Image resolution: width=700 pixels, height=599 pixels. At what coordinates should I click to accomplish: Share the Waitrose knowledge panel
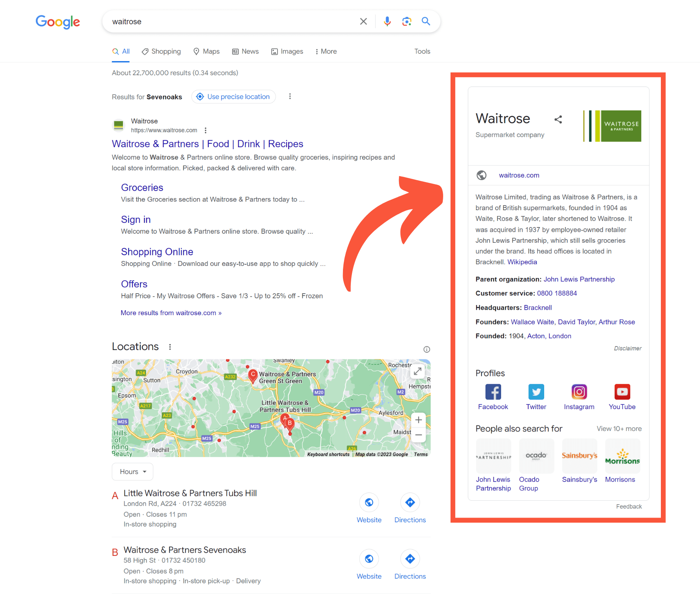(x=558, y=119)
